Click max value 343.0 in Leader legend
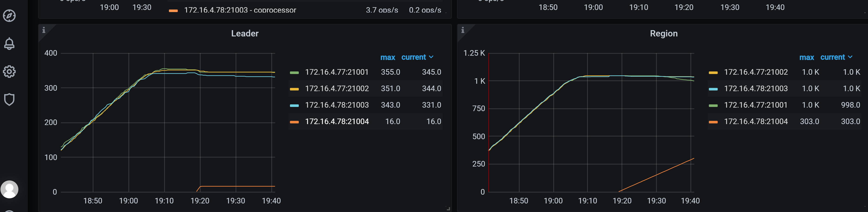The width and height of the screenshot is (868, 212). [x=390, y=105]
